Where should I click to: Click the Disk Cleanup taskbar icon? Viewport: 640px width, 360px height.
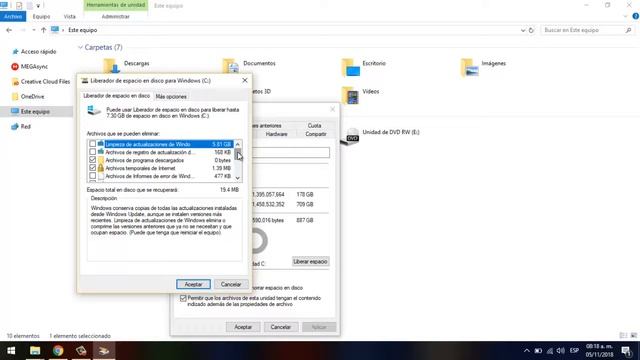[104, 351]
